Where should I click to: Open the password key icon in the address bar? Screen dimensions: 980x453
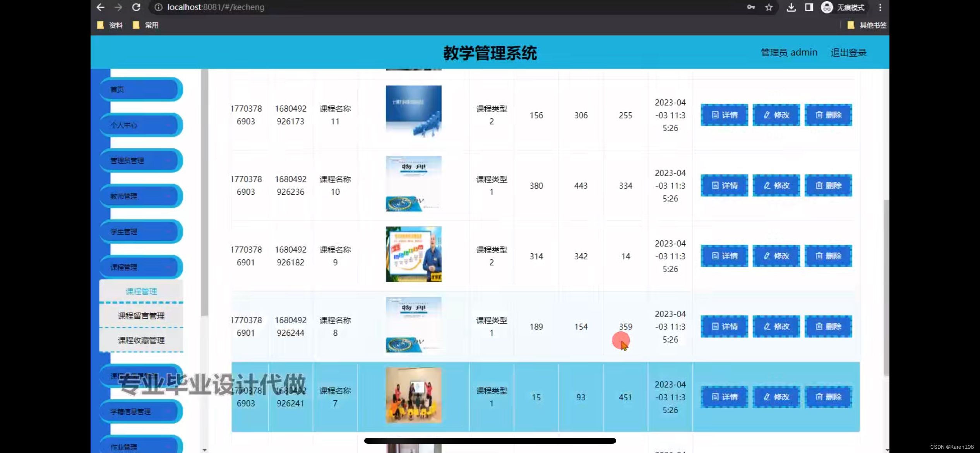(751, 7)
